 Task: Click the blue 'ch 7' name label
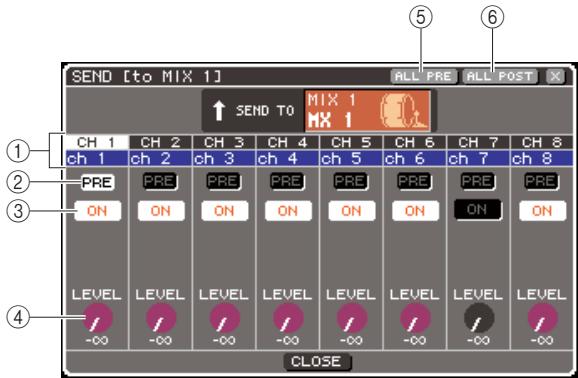click(478, 159)
